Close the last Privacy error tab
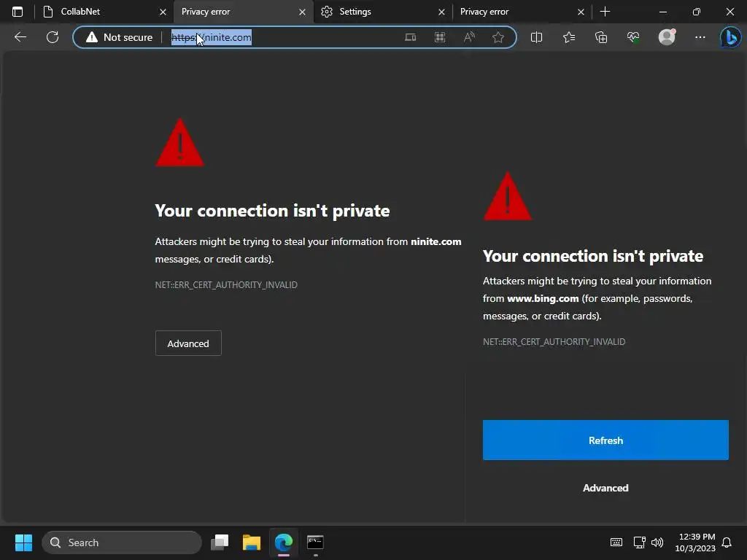 581,12
